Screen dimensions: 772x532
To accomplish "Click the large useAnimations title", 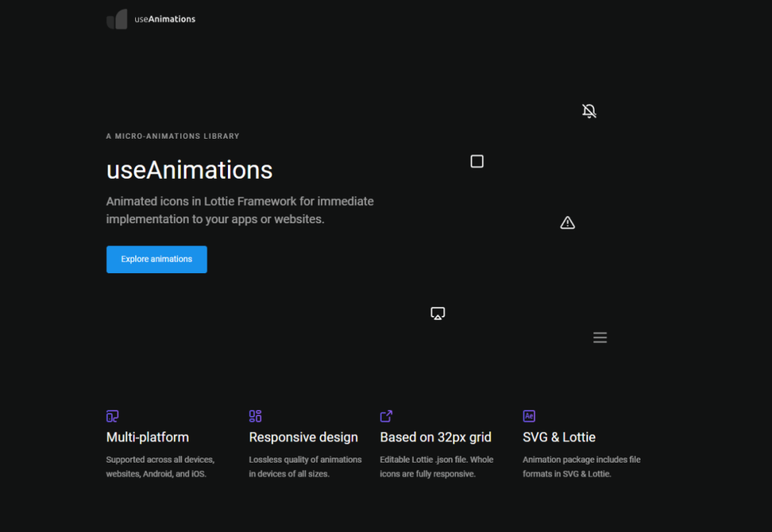I will click(x=189, y=170).
